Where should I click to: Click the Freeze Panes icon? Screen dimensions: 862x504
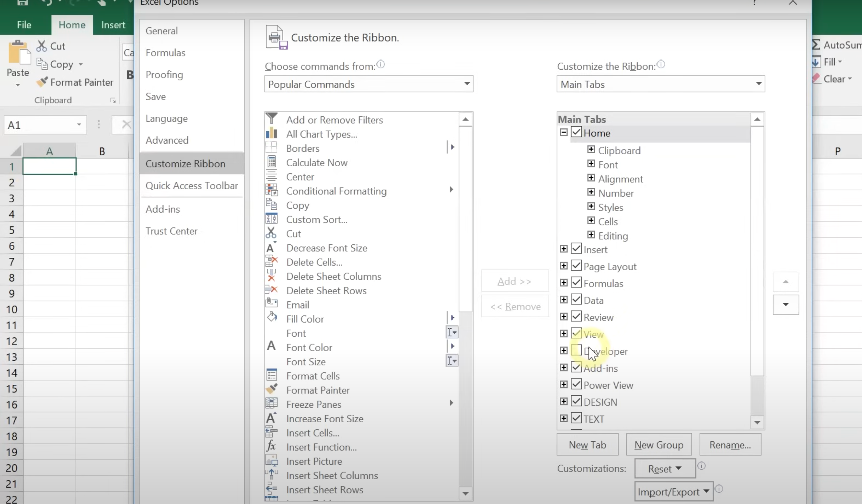[x=272, y=403]
